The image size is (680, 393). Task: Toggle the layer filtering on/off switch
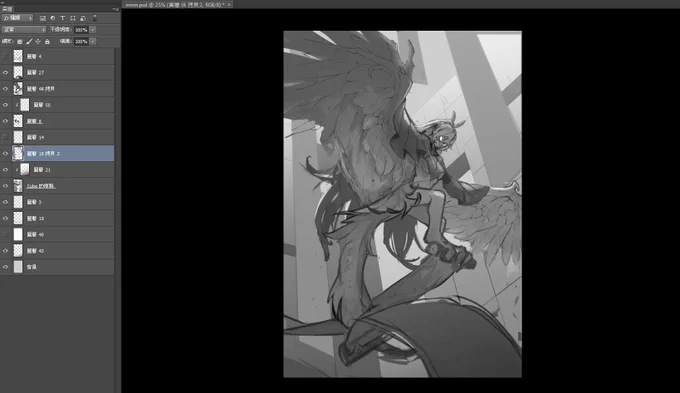95,18
